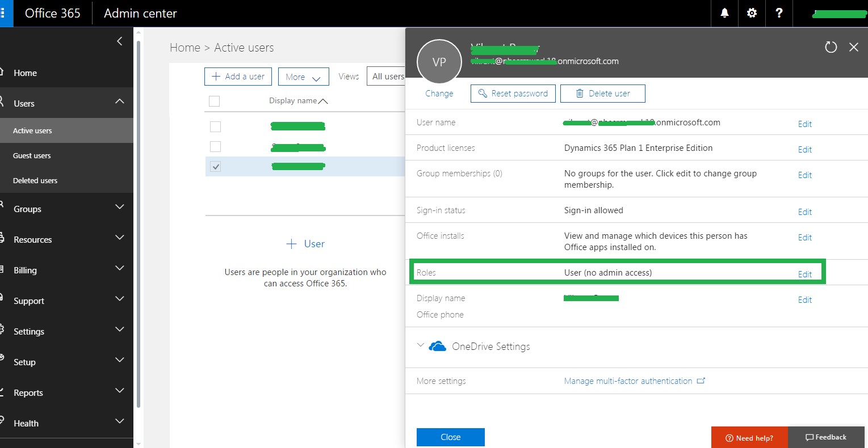
Task: Click the plus icon next to User
Action: pos(291,244)
